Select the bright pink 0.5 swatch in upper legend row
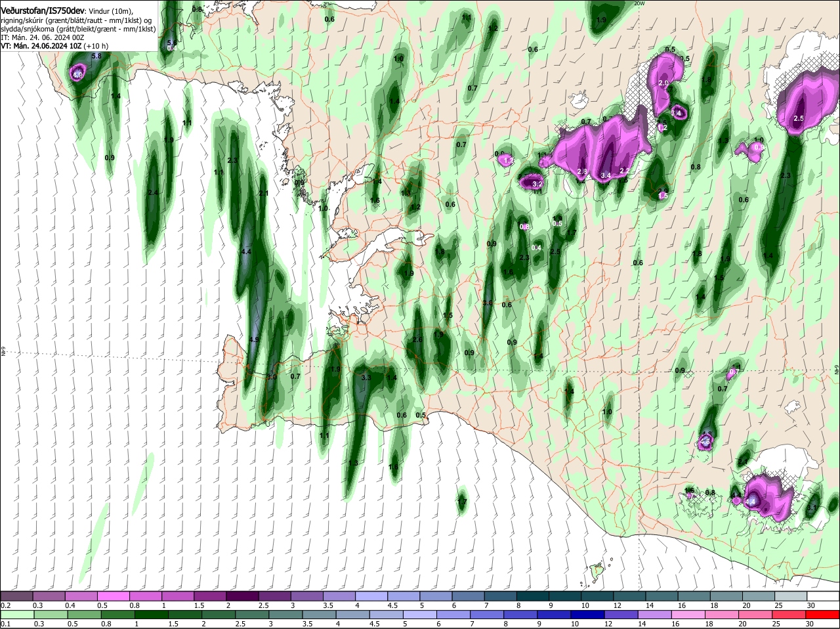 click(115, 596)
